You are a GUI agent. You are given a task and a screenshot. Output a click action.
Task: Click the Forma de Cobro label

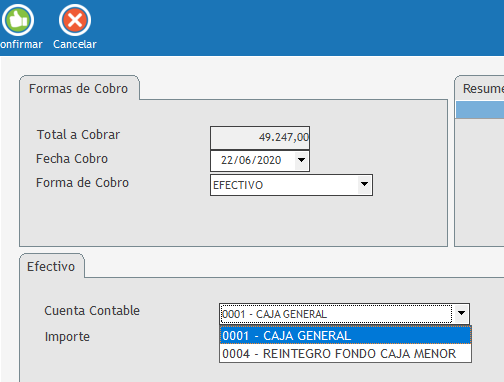82,183
